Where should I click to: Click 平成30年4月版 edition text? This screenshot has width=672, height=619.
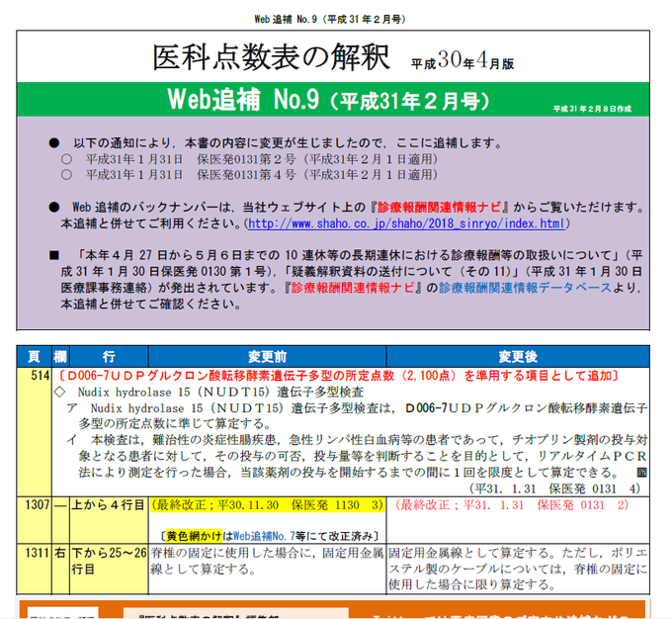coord(462,60)
